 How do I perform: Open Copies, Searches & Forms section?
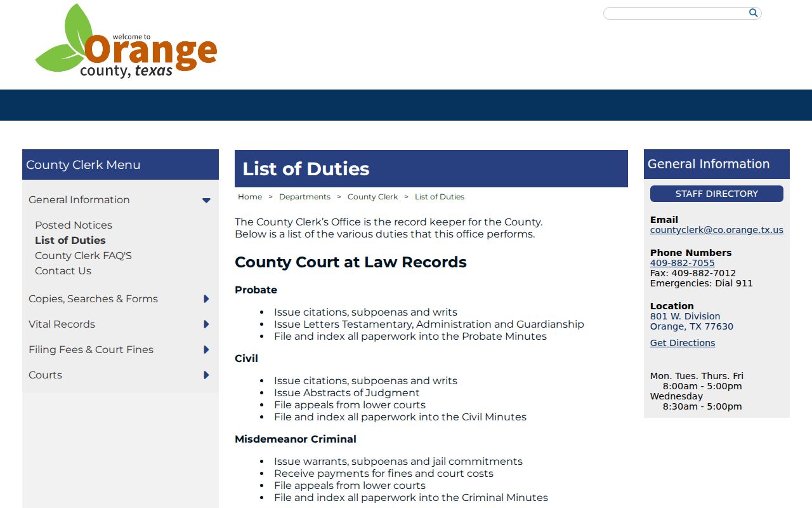point(93,298)
